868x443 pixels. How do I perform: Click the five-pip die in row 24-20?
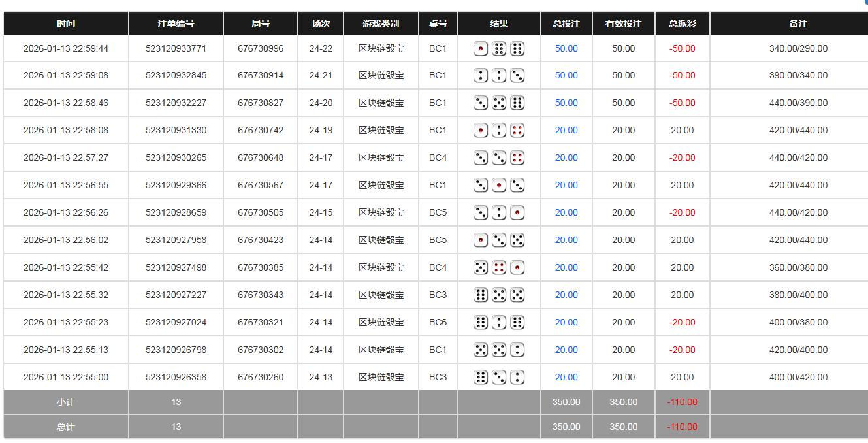[498, 103]
